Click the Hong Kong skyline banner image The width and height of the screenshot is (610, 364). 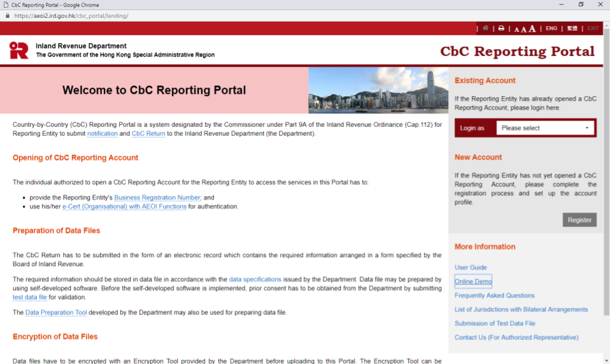[x=378, y=90]
